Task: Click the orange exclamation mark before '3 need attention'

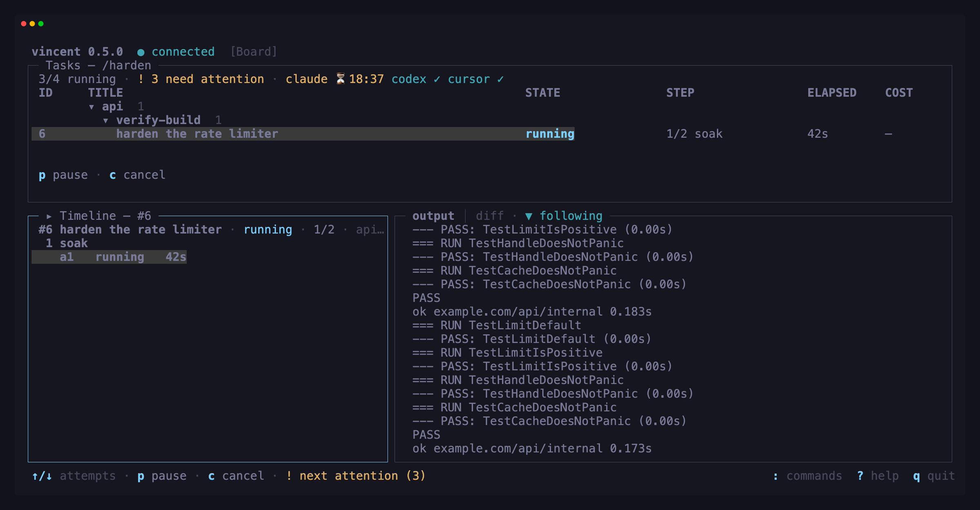Action: (141, 79)
